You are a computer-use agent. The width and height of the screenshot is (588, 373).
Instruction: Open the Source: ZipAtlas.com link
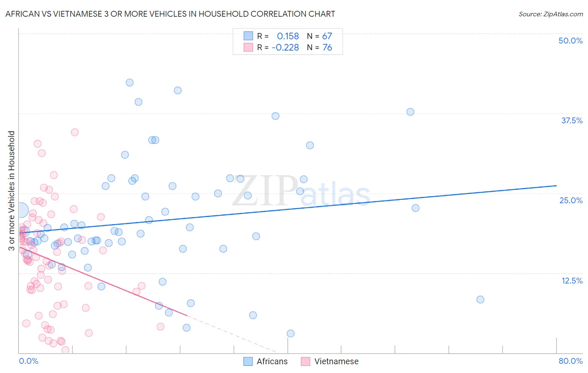tap(551, 14)
